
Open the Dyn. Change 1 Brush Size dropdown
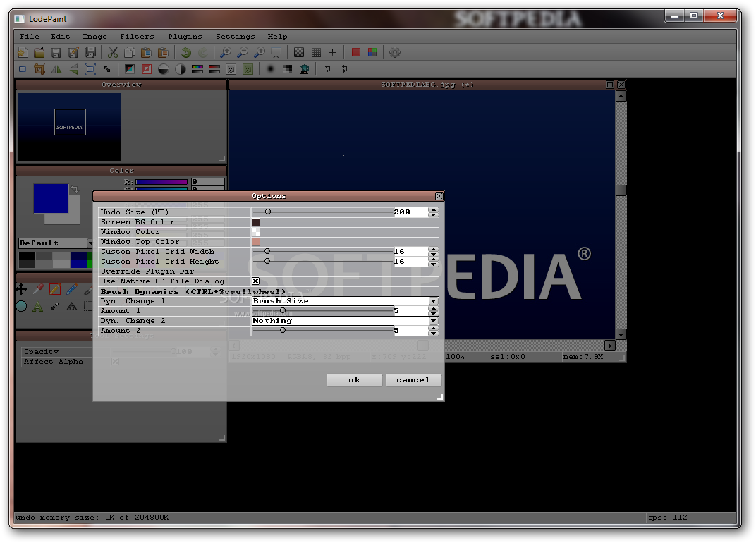346,301
